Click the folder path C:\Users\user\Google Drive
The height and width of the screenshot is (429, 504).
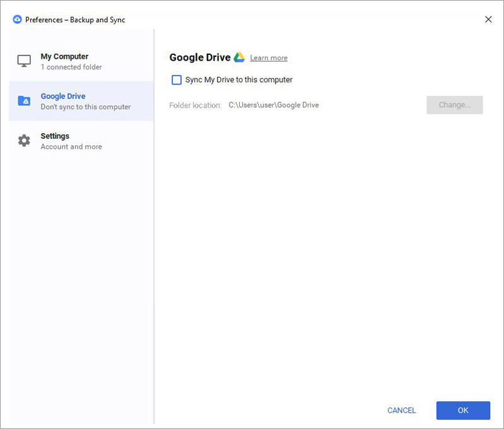pyautogui.click(x=274, y=105)
